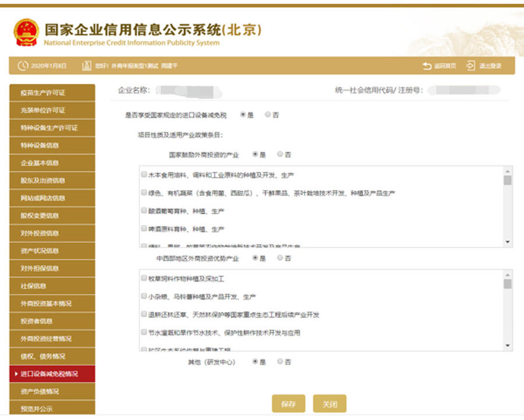Go to 资产状况信息 section
Viewport: 524px width, 420px height.
(52, 251)
